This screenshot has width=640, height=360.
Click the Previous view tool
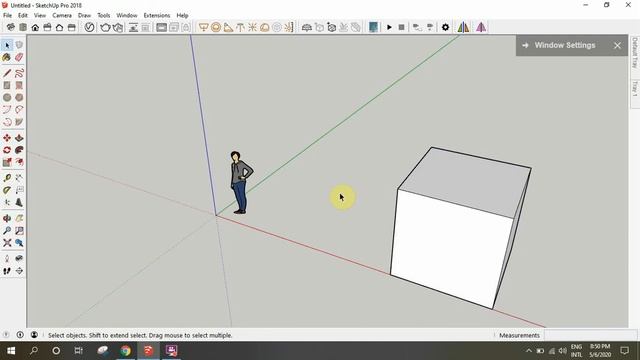(x=19, y=243)
